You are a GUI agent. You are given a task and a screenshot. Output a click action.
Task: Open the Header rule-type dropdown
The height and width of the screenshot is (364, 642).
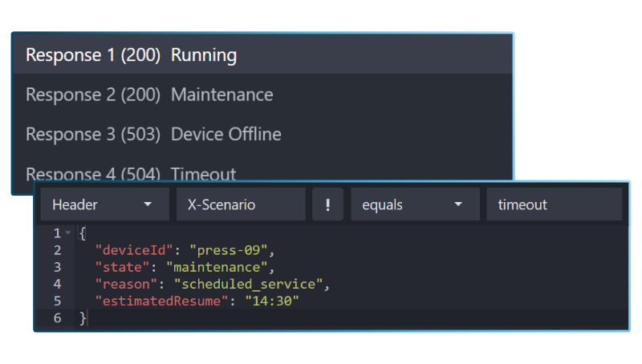(105, 204)
